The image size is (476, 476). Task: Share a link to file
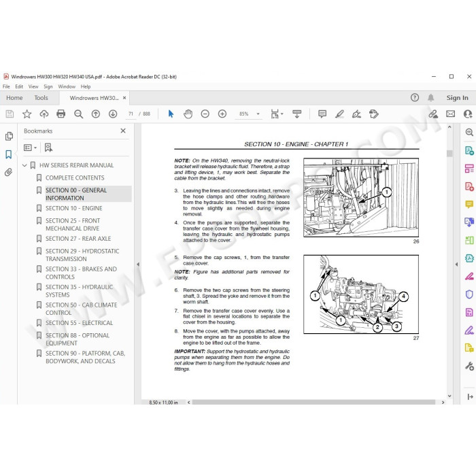pos(433,114)
